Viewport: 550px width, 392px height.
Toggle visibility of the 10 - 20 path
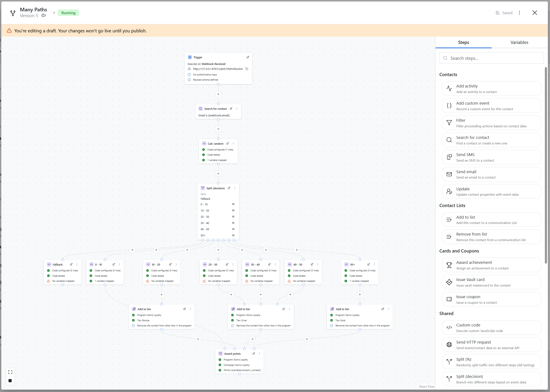(233, 210)
